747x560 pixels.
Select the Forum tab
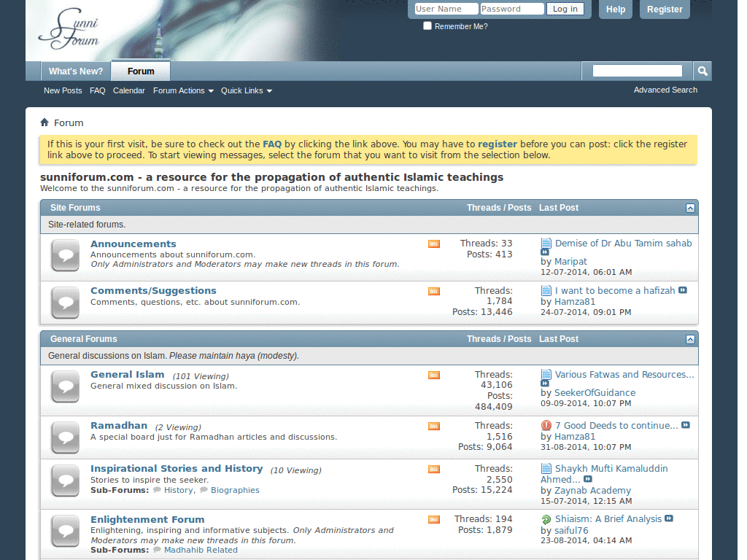pyautogui.click(x=141, y=71)
